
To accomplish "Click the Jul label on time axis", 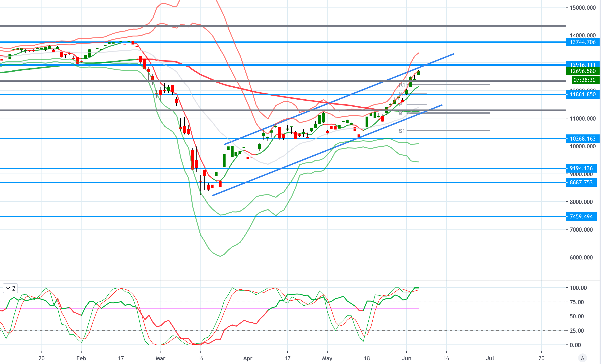I will click(490, 358).
